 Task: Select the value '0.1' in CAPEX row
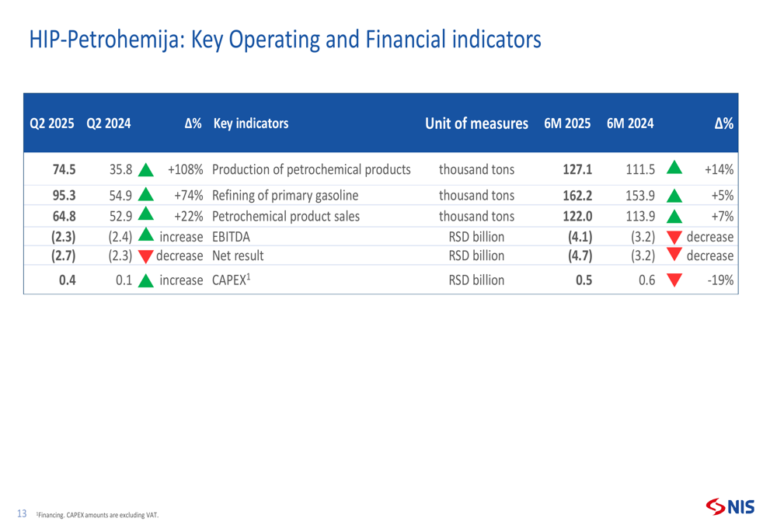[124, 280]
